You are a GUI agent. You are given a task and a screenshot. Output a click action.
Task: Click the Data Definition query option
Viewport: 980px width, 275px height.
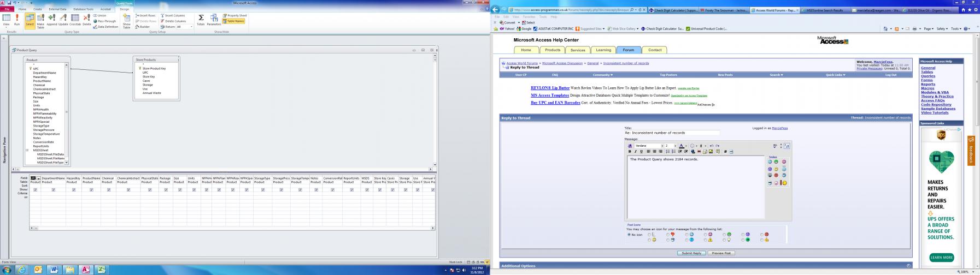coord(106,27)
